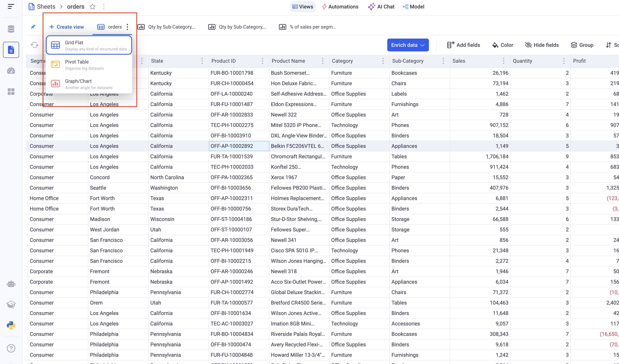Click the pin icon in views bar

[x=33, y=27]
